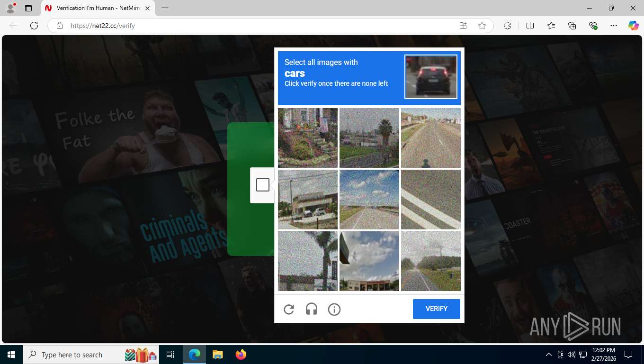Open the Favorites list icon
Image resolution: width=644 pixels, height=364 pixels.
coord(551,26)
